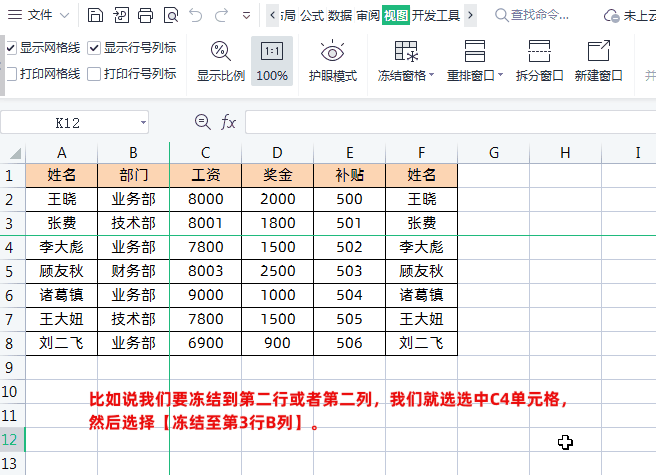The height and width of the screenshot is (475, 656).
Task: Toggle 护眼模式 eye protection mode
Action: coord(333,61)
